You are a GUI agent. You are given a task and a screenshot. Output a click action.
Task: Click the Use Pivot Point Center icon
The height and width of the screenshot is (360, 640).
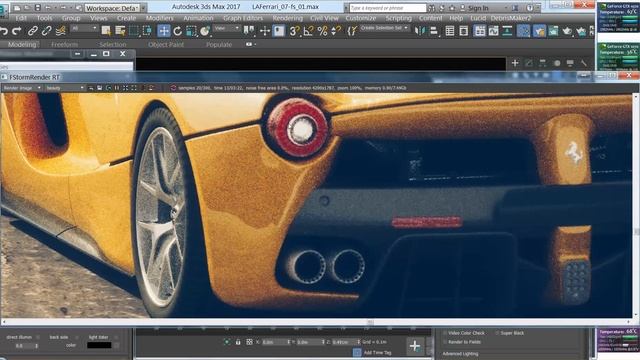click(x=249, y=31)
